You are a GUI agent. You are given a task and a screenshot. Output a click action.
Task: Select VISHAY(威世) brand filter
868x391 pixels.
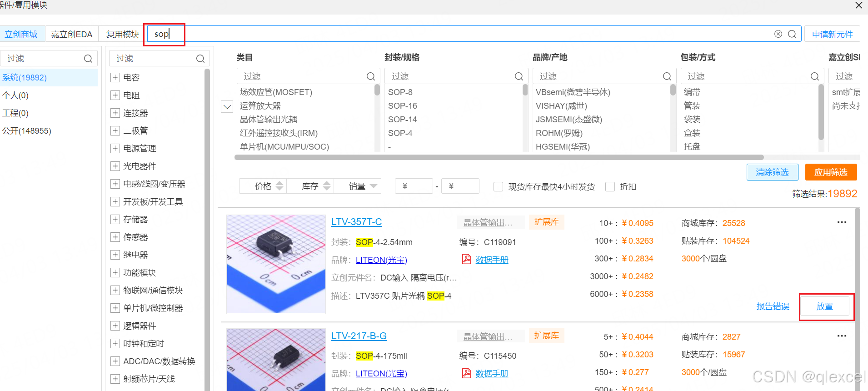pyautogui.click(x=561, y=105)
